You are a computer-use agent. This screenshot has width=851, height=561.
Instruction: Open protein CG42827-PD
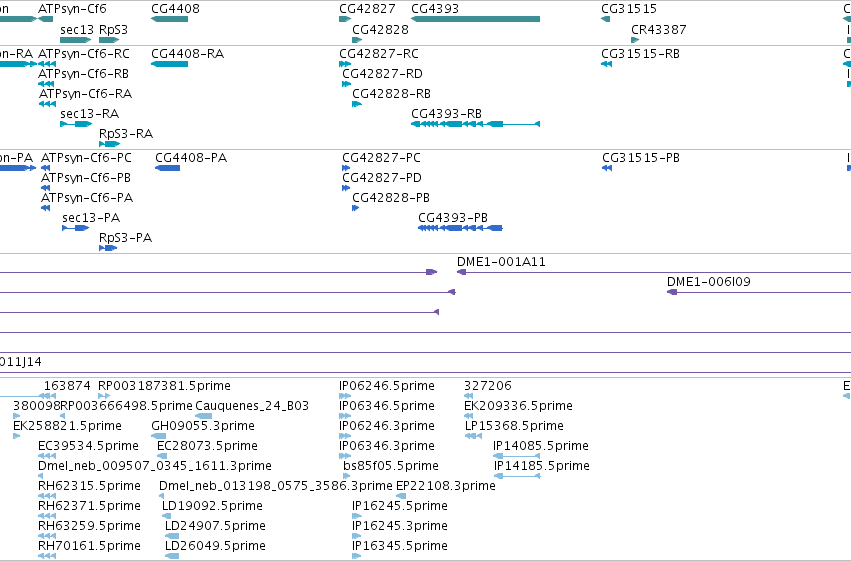(382, 178)
